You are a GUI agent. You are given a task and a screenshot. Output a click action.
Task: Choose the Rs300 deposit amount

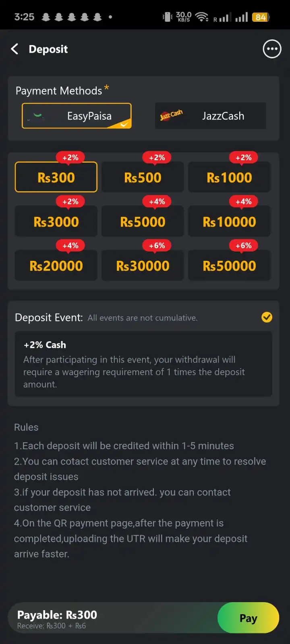56,178
